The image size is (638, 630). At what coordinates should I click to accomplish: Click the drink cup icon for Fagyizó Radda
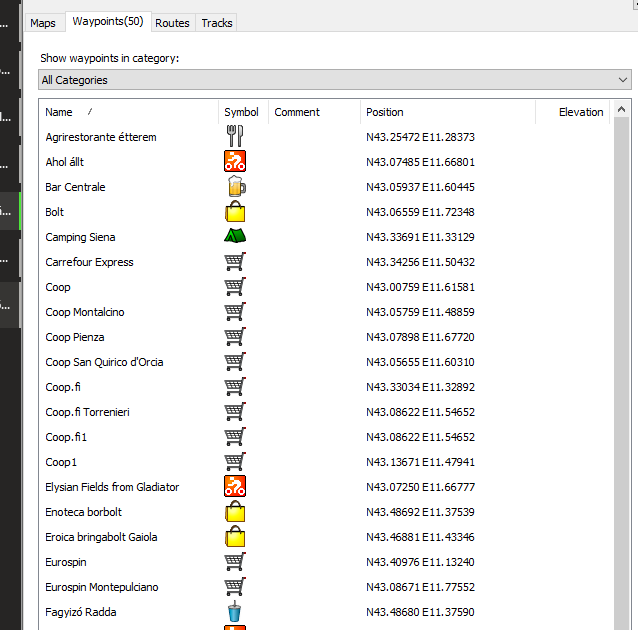[x=234, y=611]
